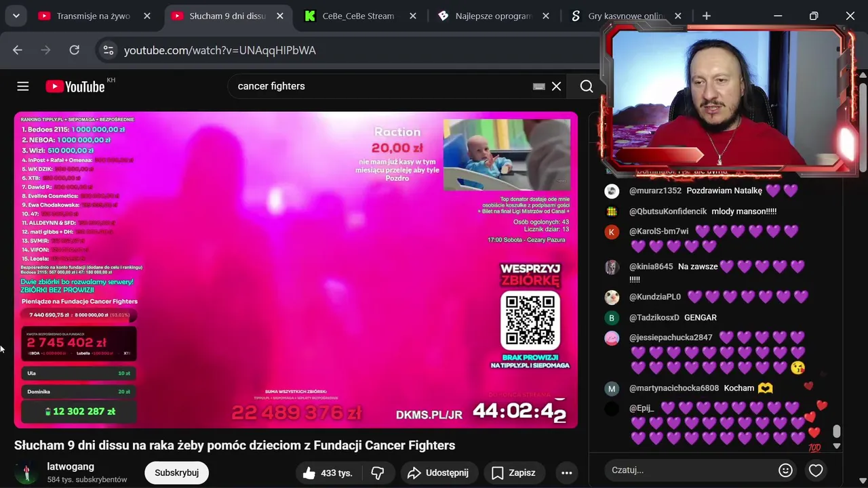The height and width of the screenshot is (488, 868).
Task: Open the chat emoji picker
Action: [x=785, y=470]
